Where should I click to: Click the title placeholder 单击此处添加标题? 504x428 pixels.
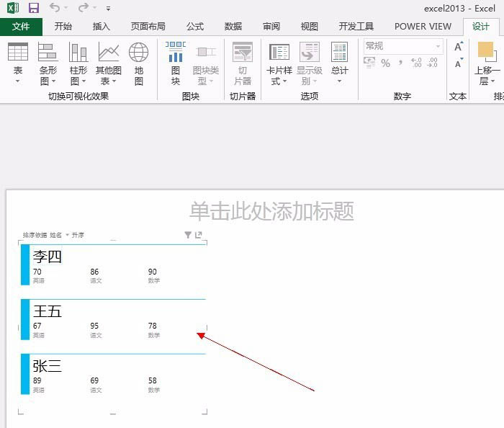pos(272,211)
